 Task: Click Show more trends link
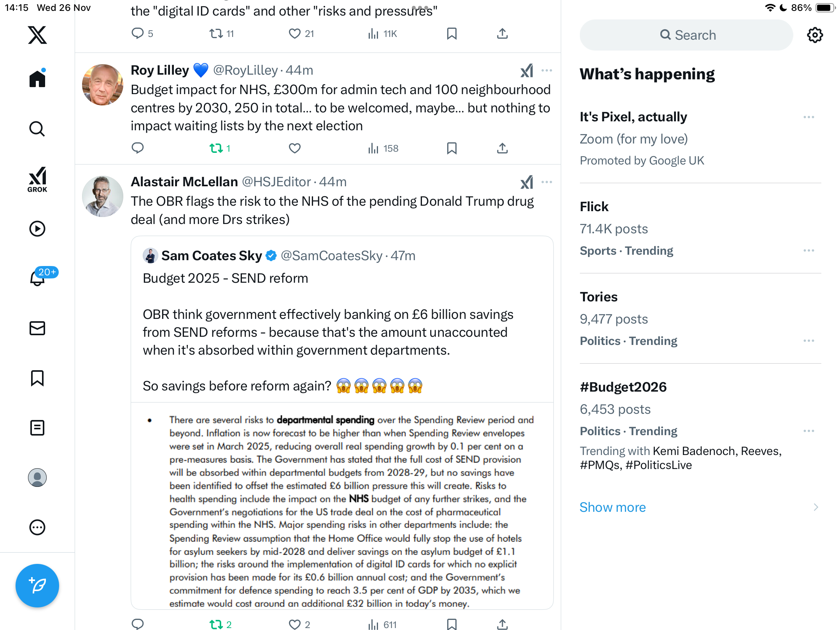[612, 507]
